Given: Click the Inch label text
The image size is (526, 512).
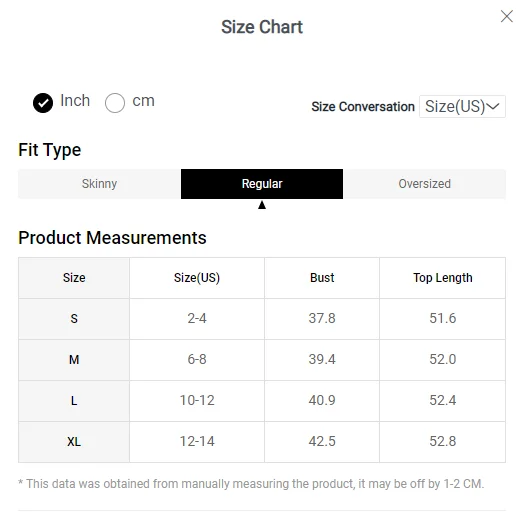Looking at the screenshot, I should [x=75, y=101].
